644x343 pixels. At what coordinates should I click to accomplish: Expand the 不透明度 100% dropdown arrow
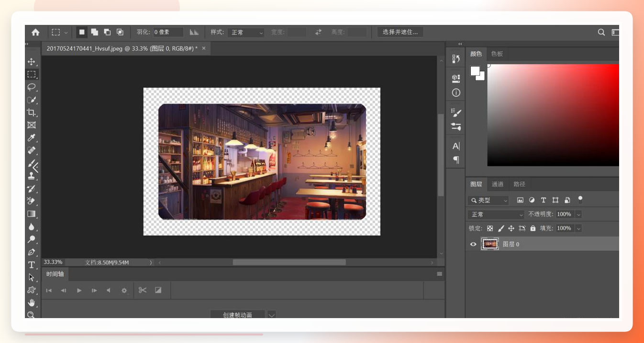click(x=578, y=215)
